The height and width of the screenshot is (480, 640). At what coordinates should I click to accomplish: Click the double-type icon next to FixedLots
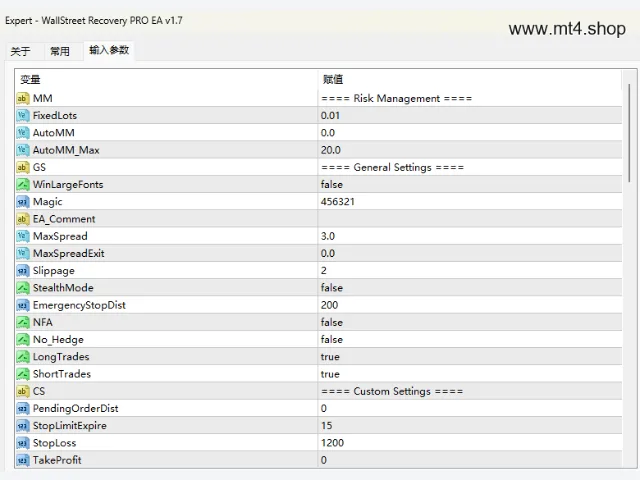pos(23,116)
